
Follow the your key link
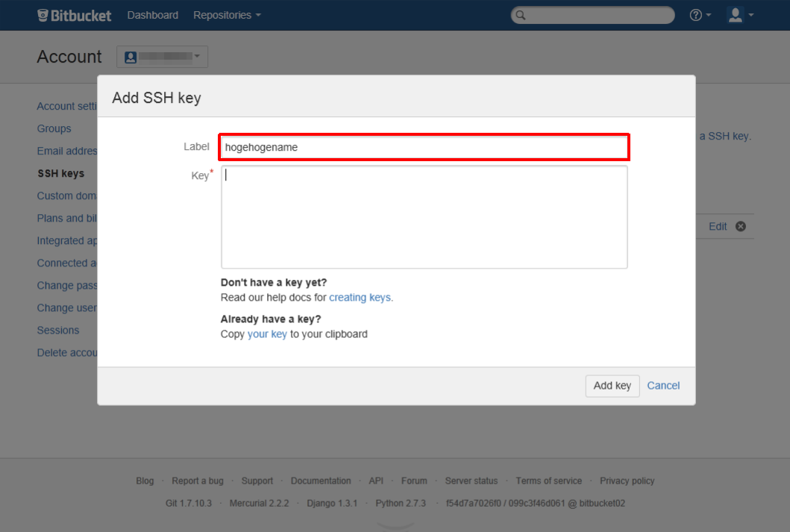click(x=267, y=334)
